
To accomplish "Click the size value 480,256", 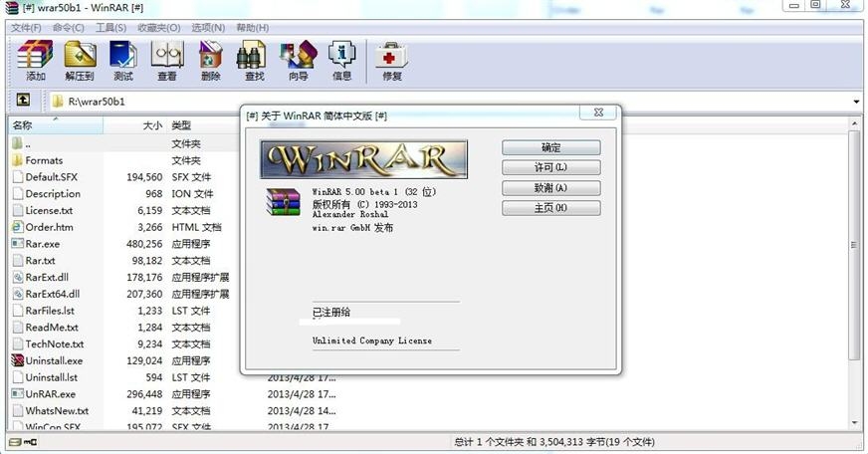I will [144, 244].
